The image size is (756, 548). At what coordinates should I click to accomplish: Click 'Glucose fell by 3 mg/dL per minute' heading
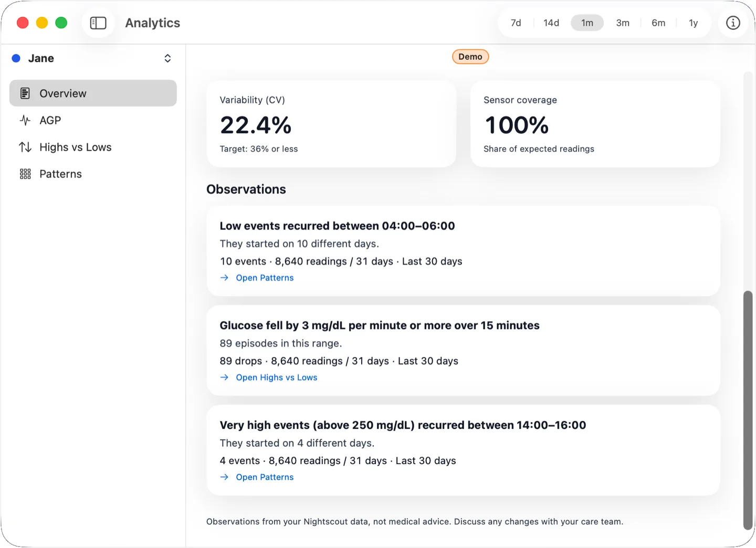click(380, 325)
